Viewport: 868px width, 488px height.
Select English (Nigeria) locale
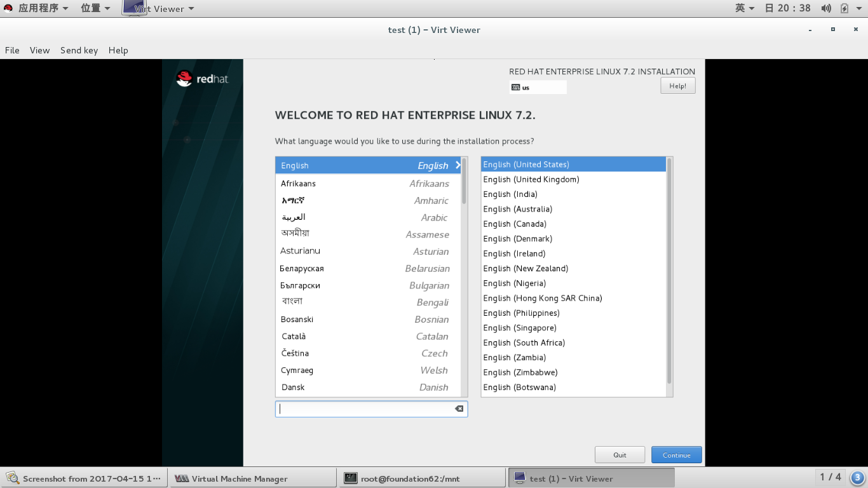click(574, 283)
